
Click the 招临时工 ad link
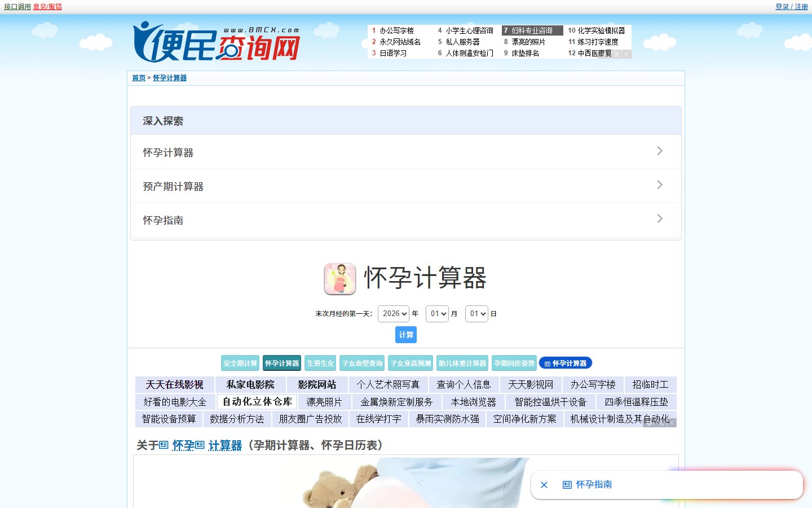pyautogui.click(x=650, y=385)
